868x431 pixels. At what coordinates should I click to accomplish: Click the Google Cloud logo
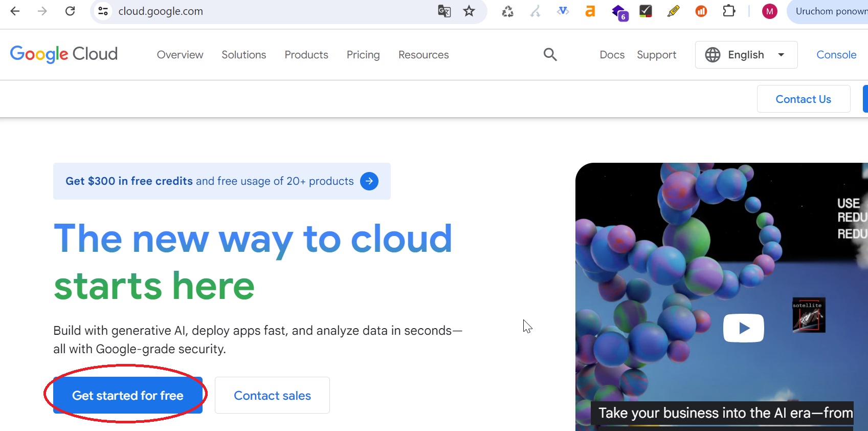point(64,54)
